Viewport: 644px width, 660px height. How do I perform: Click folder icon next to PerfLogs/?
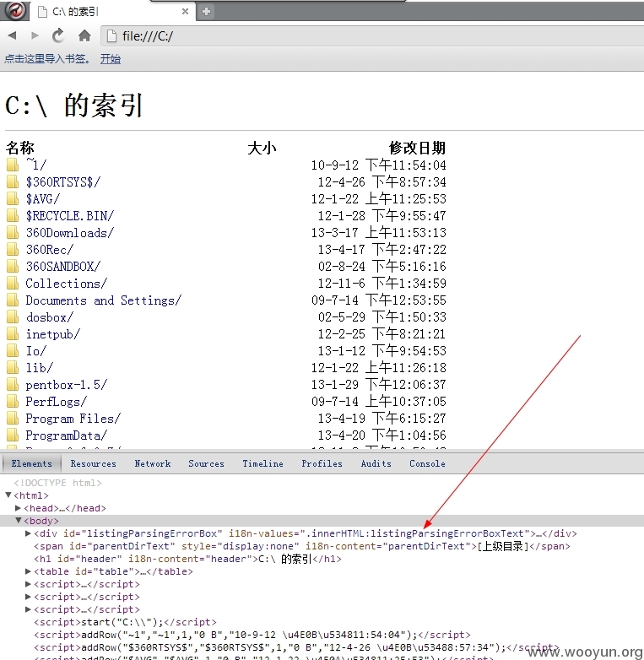point(13,401)
